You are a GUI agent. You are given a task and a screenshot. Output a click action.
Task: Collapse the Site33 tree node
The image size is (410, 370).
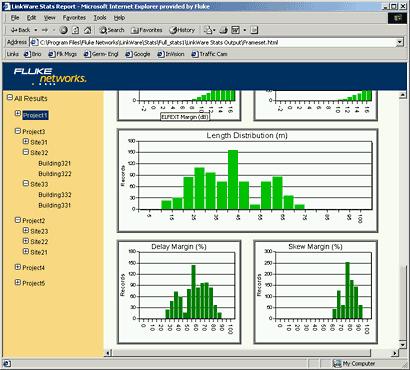point(26,183)
